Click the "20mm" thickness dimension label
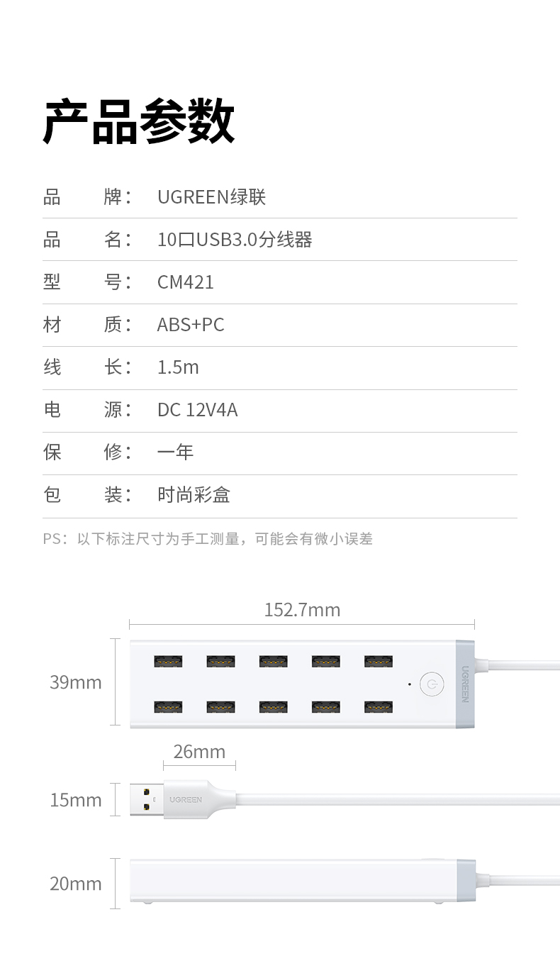Image resolution: width=560 pixels, height=973 pixels. [x=76, y=884]
